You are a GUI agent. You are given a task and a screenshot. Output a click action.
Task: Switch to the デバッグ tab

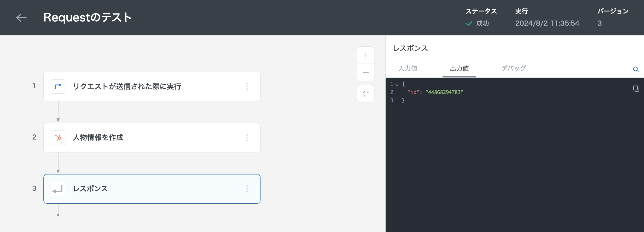tap(513, 68)
